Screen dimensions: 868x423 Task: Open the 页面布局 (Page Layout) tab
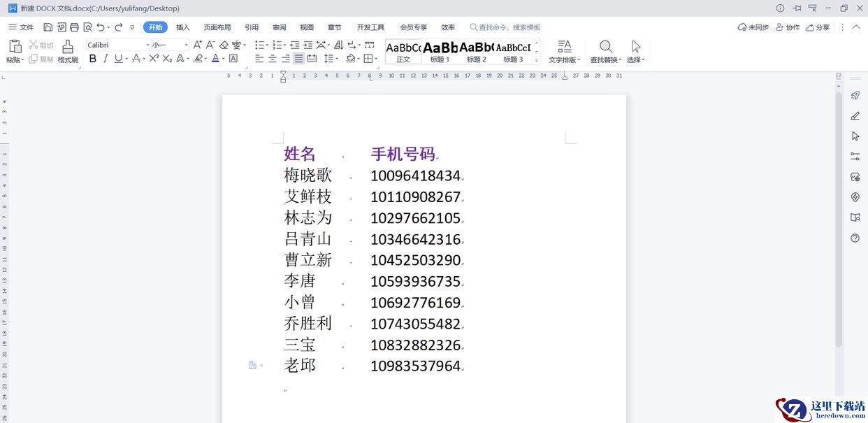point(217,27)
